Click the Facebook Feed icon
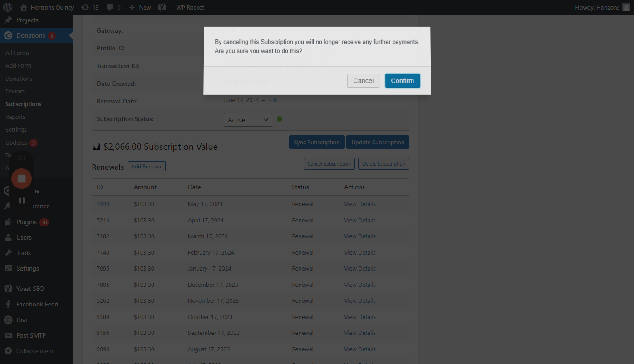634x364 pixels. pyautogui.click(x=8, y=304)
